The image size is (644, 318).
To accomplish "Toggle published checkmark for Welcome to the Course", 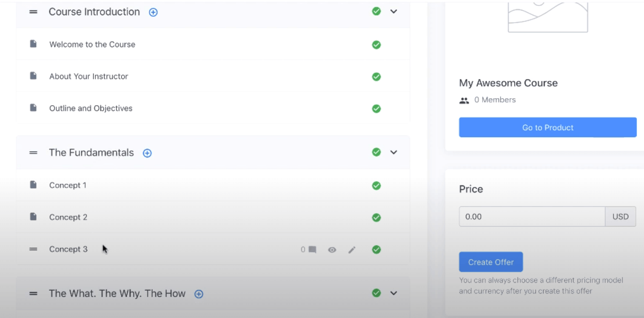I will [x=376, y=45].
